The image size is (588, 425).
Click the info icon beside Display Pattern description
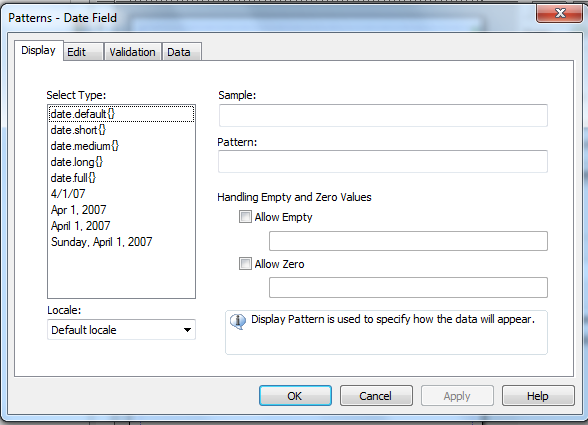238,321
